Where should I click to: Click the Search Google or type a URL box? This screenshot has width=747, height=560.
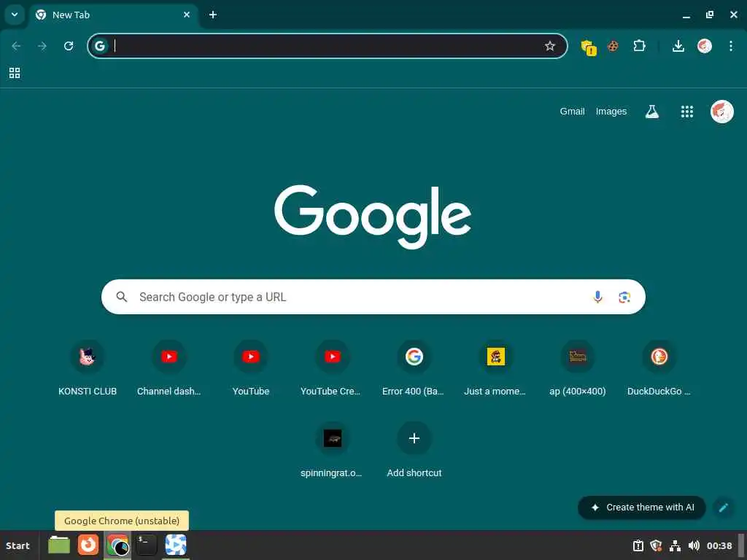(x=373, y=297)
